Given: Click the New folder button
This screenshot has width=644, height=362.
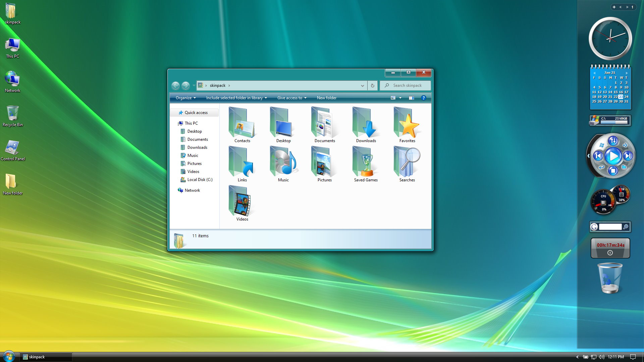Looking at the screenshot, I should (326, 98).
